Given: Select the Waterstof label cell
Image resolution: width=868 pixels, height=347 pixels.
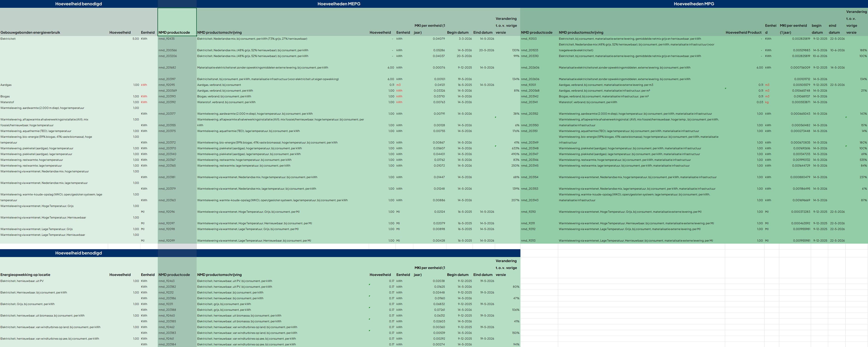Looking at the screenshot, I should (x=54, y=102).
